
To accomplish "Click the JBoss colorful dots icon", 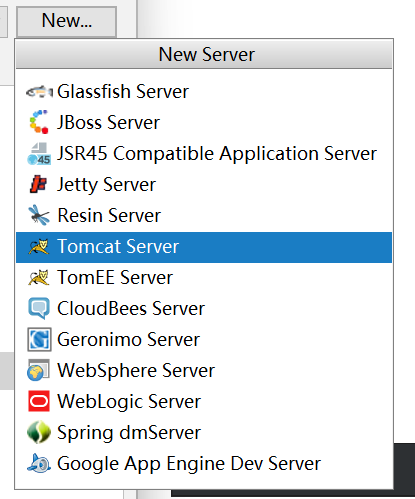I will pyautogui.click(x=39, y=122).
